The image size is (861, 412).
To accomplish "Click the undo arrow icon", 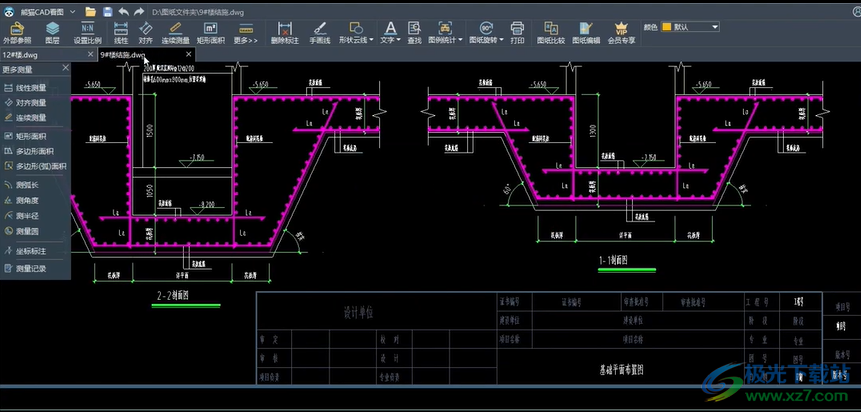I will tap(124, 12).
